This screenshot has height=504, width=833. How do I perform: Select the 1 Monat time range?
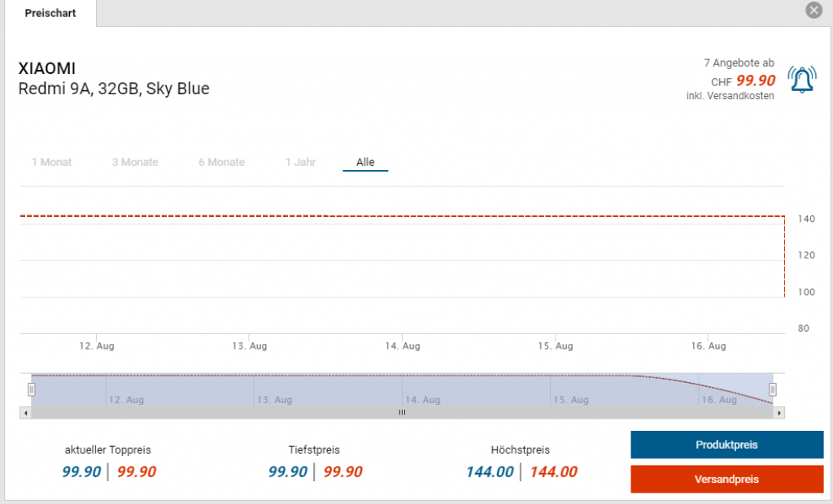pyautogui.click(x=51, y=163)
